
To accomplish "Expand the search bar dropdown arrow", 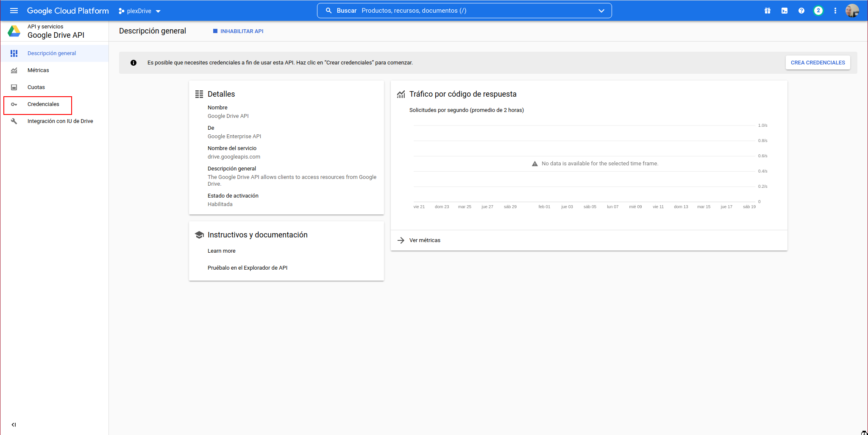I will tap(601, 11).
